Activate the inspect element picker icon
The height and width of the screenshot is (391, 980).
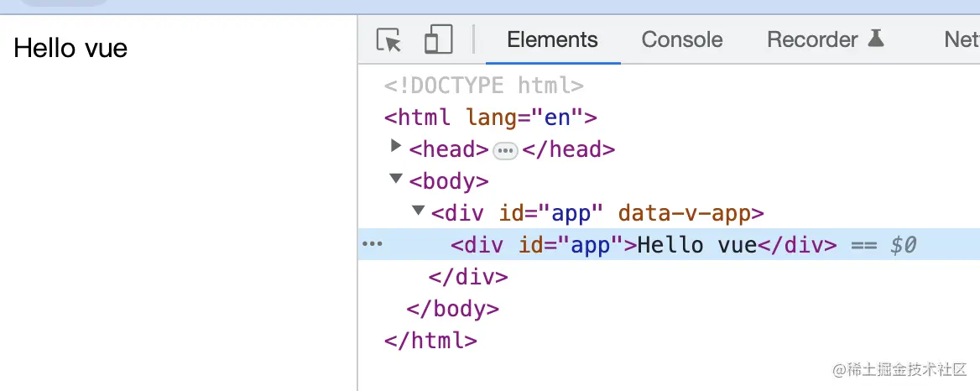point(388,40)
